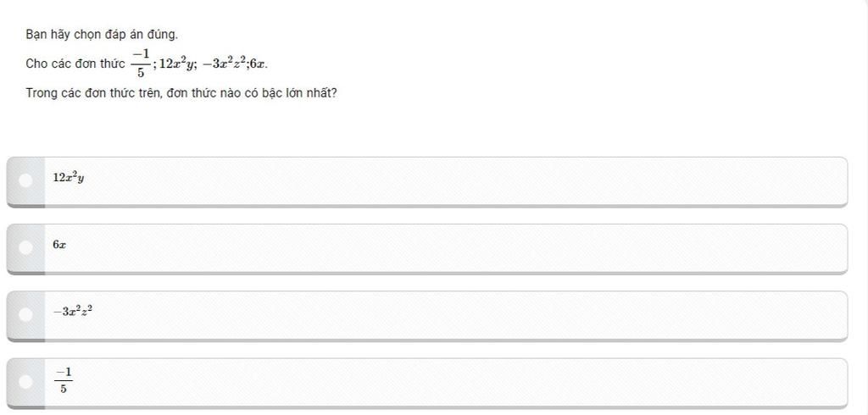Click the −3x²z² formula in third answer
This screenshot has height=415, width=868.
72,312
